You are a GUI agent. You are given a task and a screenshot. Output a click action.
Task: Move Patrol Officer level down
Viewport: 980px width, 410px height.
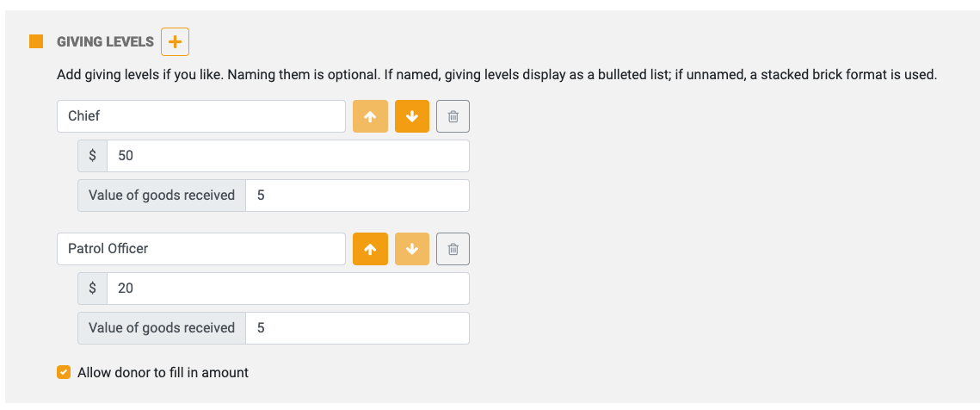pyautogui.click(x=412, y=249)
